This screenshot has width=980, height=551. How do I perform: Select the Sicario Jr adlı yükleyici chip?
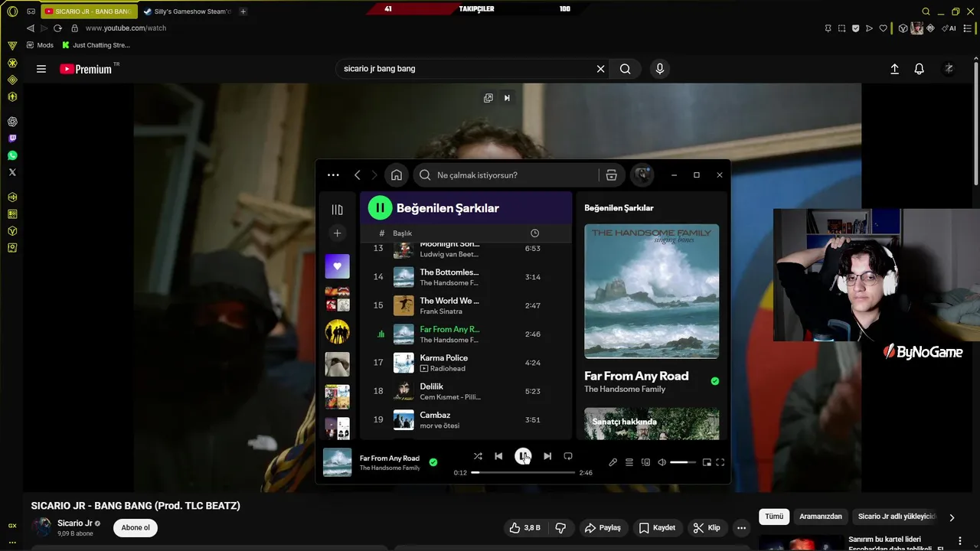(897, 517)
